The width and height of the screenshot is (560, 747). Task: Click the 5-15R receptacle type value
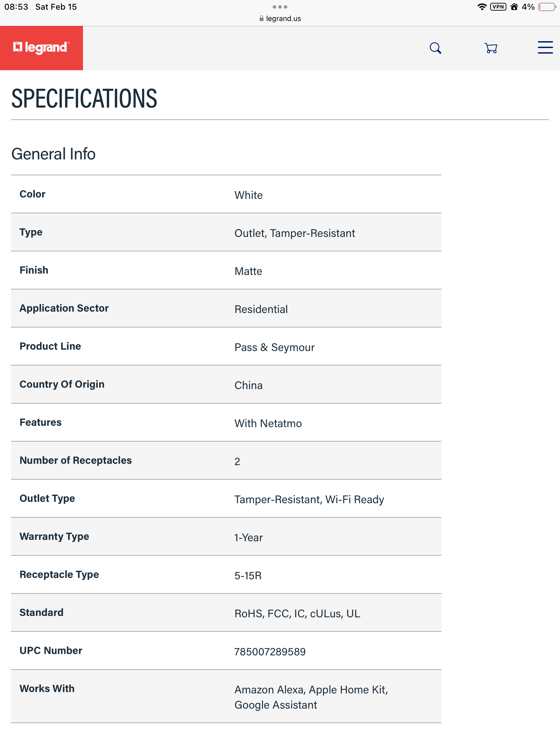pyautogui.click(x=248, y=576)
